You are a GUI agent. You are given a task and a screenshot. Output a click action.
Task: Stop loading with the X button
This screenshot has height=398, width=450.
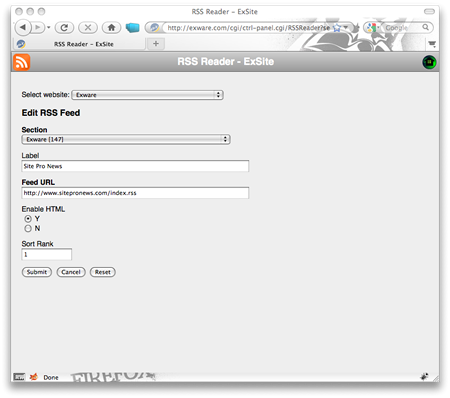[x=88, y=27]
